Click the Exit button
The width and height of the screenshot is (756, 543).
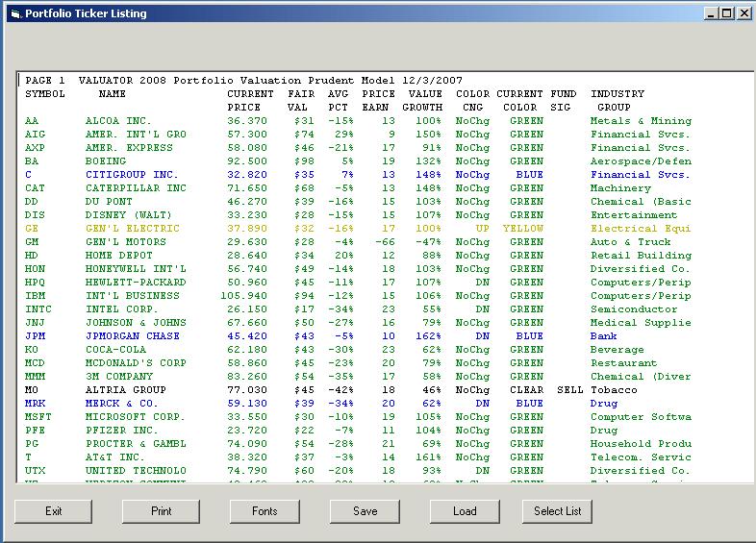coord(54,511)
